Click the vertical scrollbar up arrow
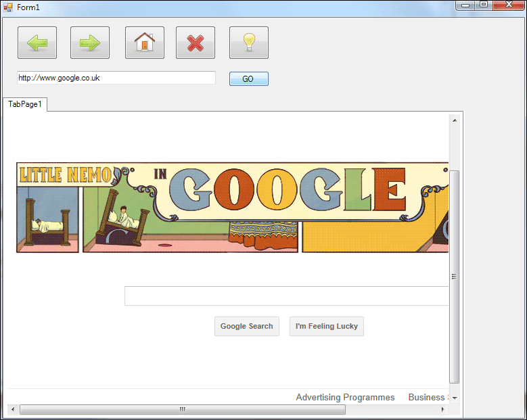The image size is (527, 420). (455, 120)
